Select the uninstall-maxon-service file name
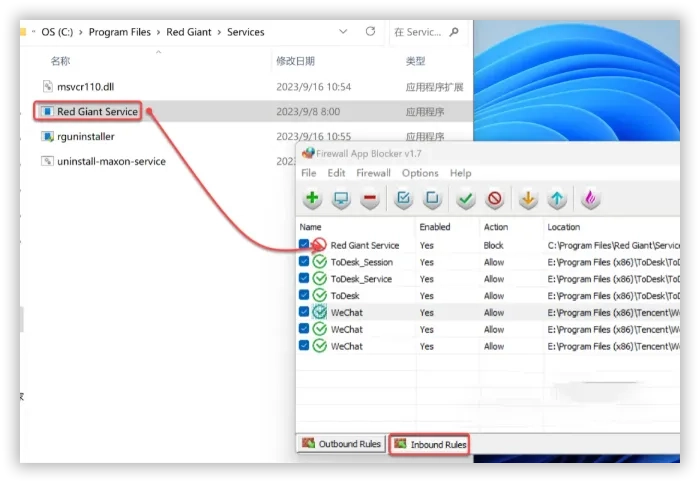Screen dimensions: 700x483 click(112, 161)
